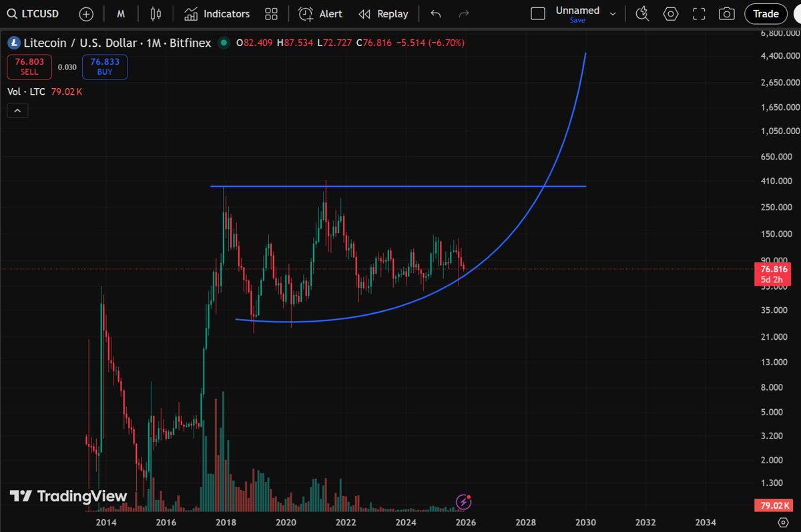Expand the layout name dropdown arrow

click(x=613, y=14)
